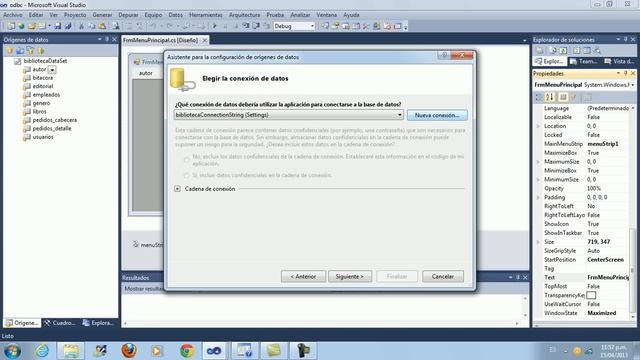Click the Siguiente button in the wizard
This screenshot has height=360, width=640.
click(349, 276)
